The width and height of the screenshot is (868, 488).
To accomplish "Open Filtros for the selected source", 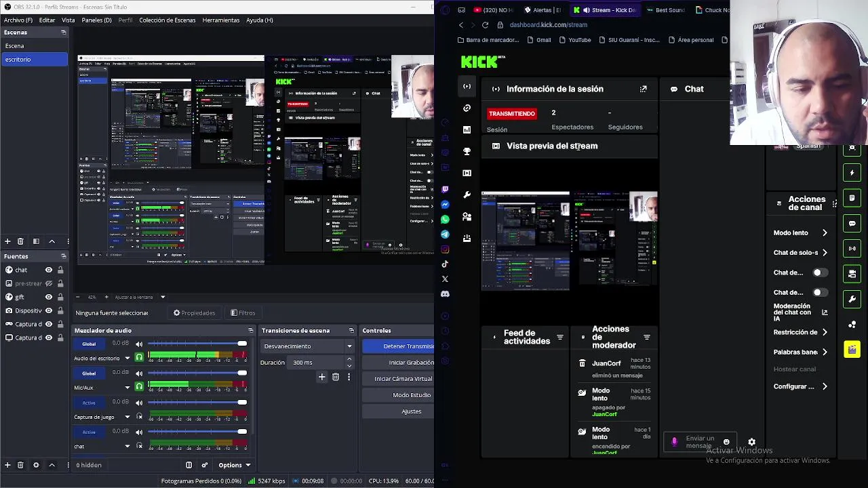I will pos(243,313).
